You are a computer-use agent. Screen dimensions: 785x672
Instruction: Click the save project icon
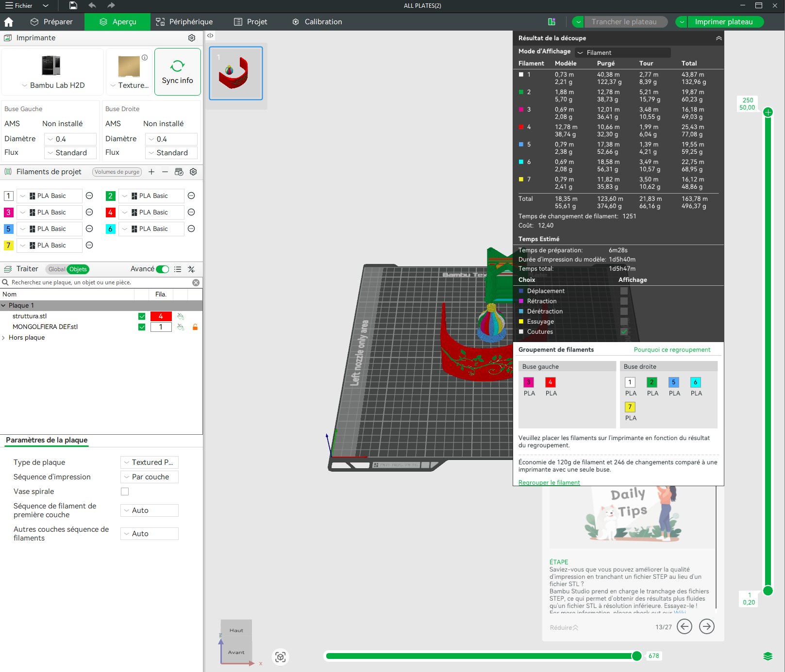[73, 5]
